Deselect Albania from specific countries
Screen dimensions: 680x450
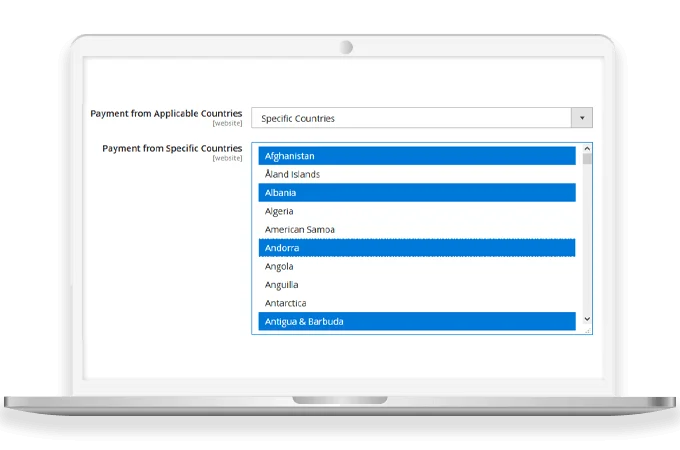tap(416, 193)
